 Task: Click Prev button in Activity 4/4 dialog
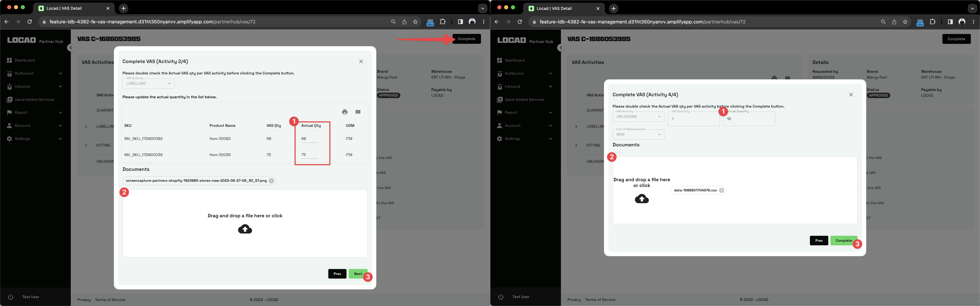click(x=819, y=241)
